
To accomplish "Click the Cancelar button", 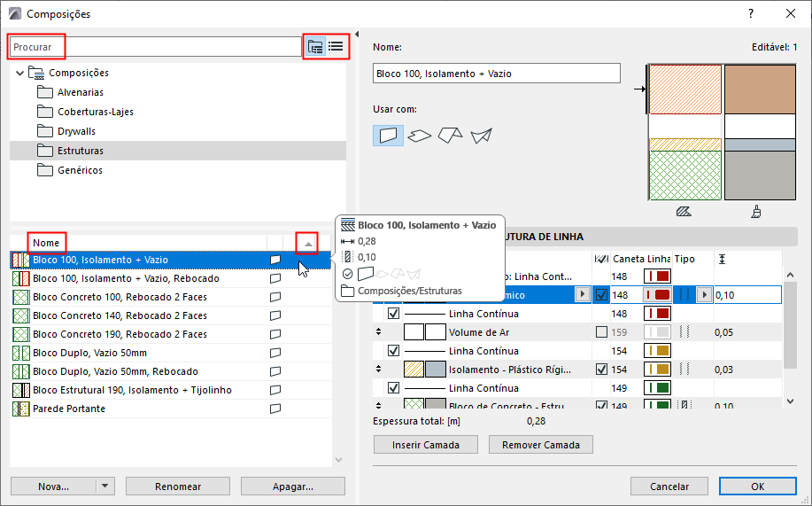I will pyautogui.click(x=669, y=487).
